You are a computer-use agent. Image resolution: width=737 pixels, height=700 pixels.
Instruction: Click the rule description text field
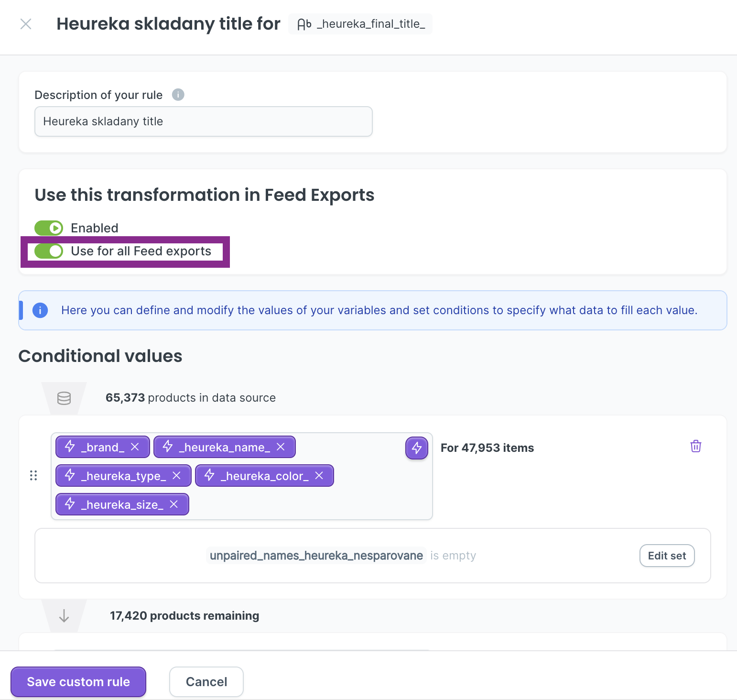[x=203, y=121]
